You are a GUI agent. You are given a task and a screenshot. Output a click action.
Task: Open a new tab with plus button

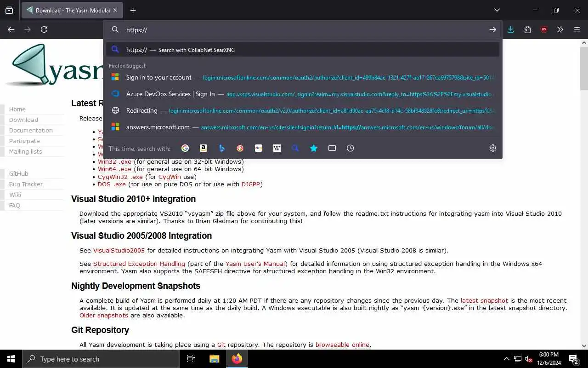pyautogui.click(x=133, y=10)
